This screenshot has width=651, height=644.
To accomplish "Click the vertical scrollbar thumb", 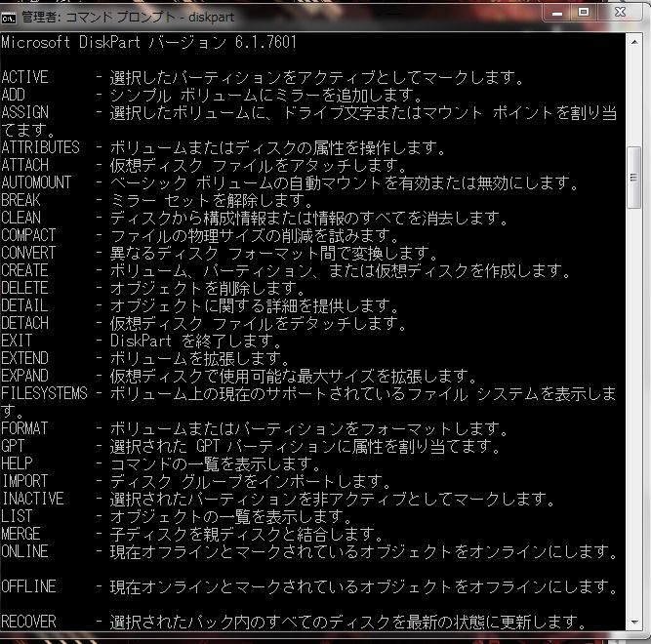I will [x=633, y=178].
